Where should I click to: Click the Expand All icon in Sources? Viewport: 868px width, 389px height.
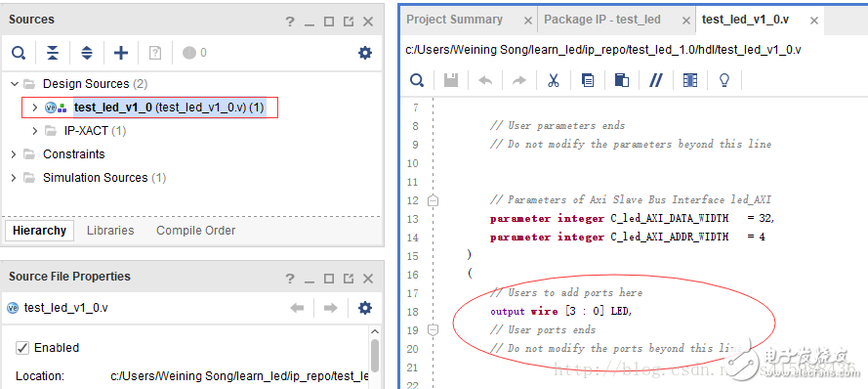(x=87, y=53)
